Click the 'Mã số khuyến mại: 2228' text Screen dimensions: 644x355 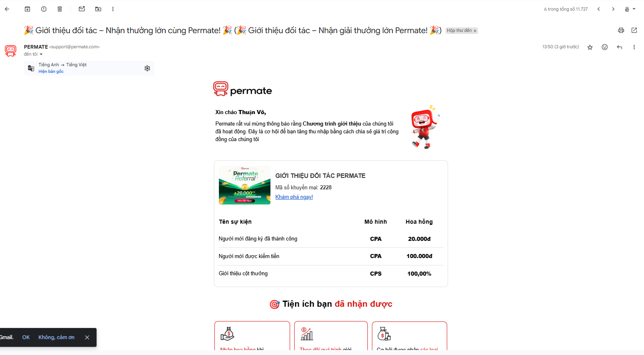304,188
